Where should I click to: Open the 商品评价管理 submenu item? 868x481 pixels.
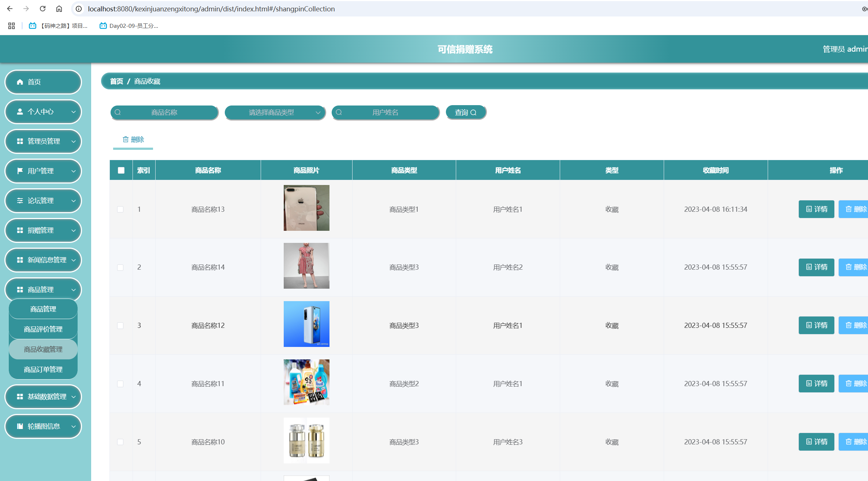point(43,329)
